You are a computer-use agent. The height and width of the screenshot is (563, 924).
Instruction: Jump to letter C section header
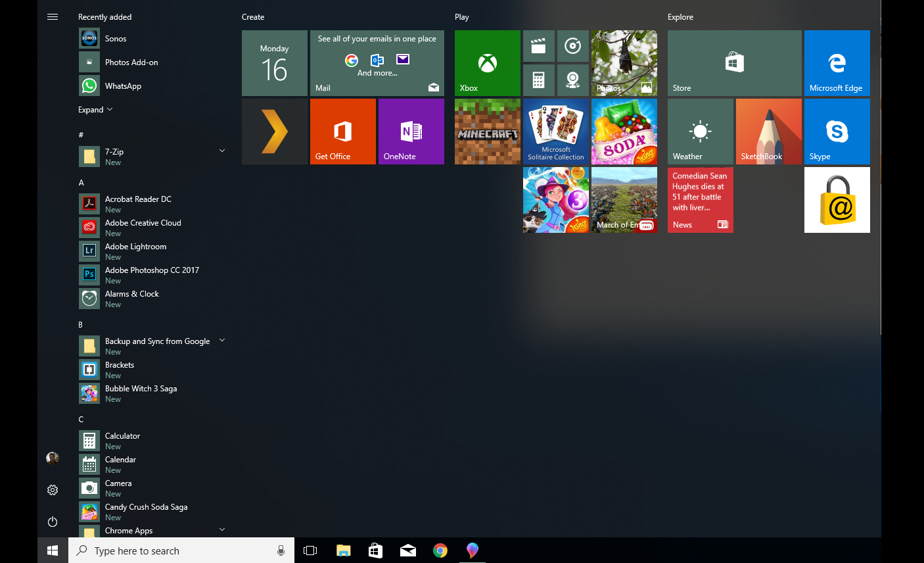click(81, 420)
